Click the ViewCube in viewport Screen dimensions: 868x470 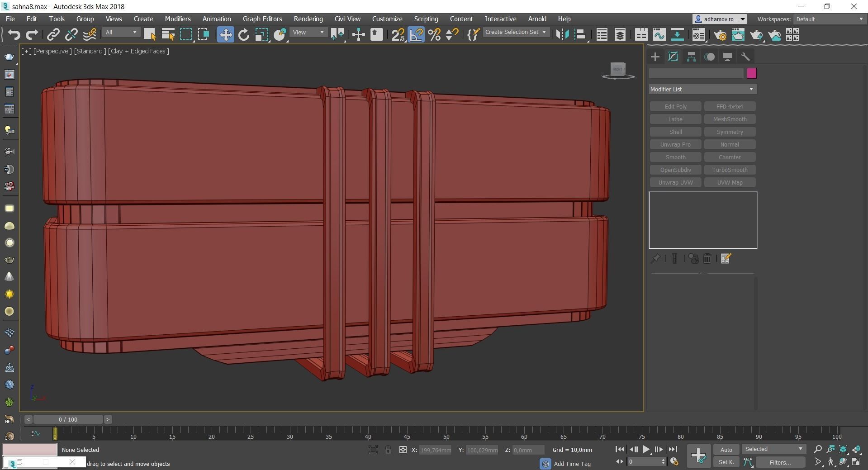pos(618,70)
